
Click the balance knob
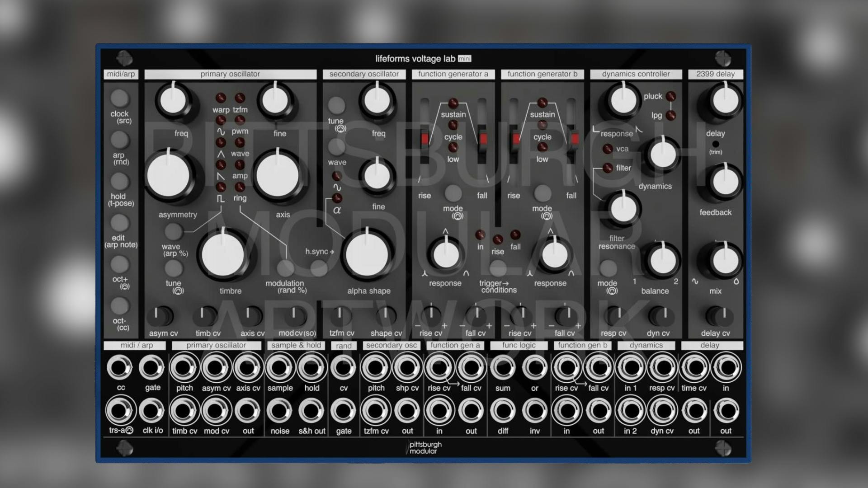tap(663, 261)
